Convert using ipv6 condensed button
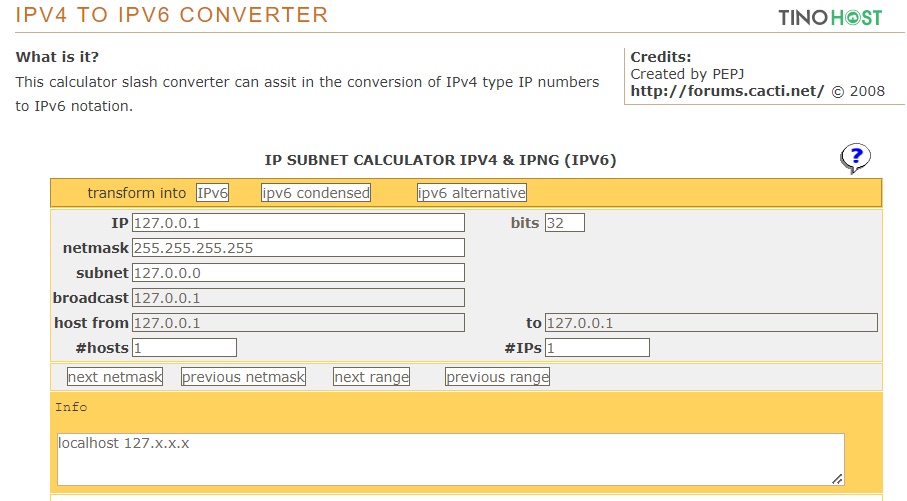This screenshot has height=501, width=907. coord(316,193)
